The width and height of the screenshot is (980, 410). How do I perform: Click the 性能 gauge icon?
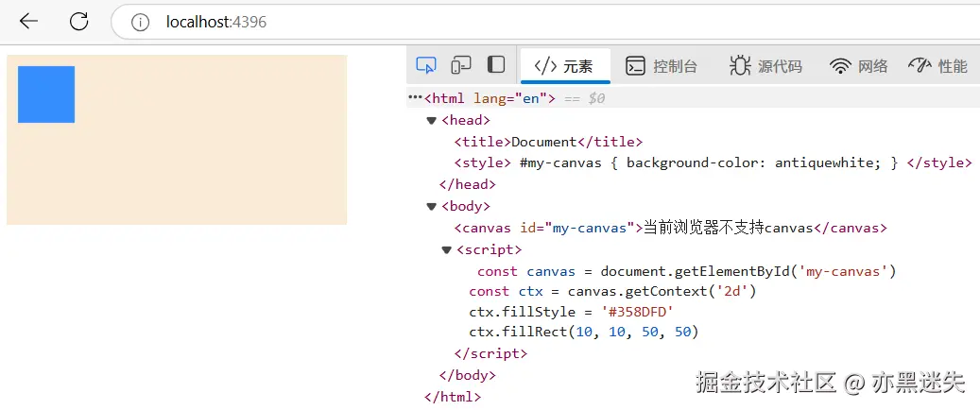tap(920, 65)
